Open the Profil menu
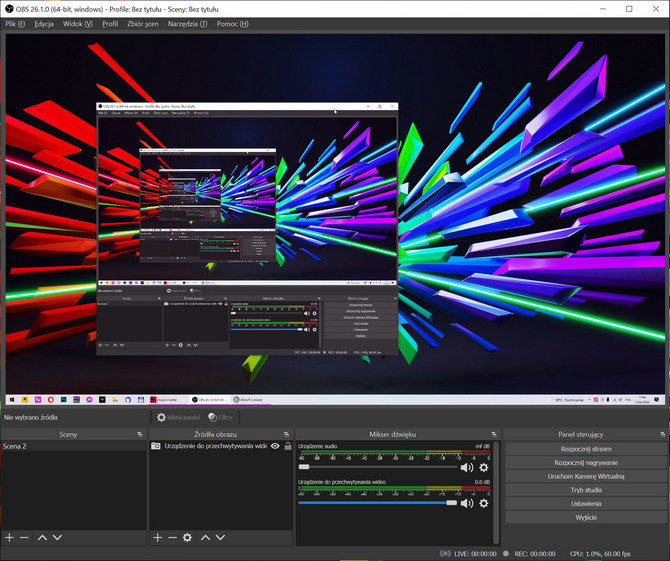The height and width of the screenshot is (561, 670). (110, 24)
